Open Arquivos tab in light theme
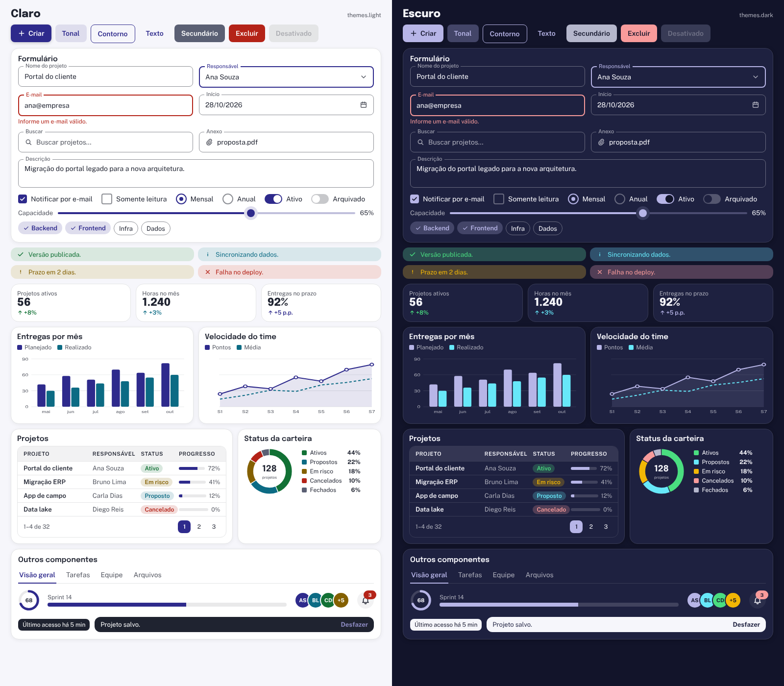Image resolution: width=784 pixels, height=686 pixels. [147, 575]
